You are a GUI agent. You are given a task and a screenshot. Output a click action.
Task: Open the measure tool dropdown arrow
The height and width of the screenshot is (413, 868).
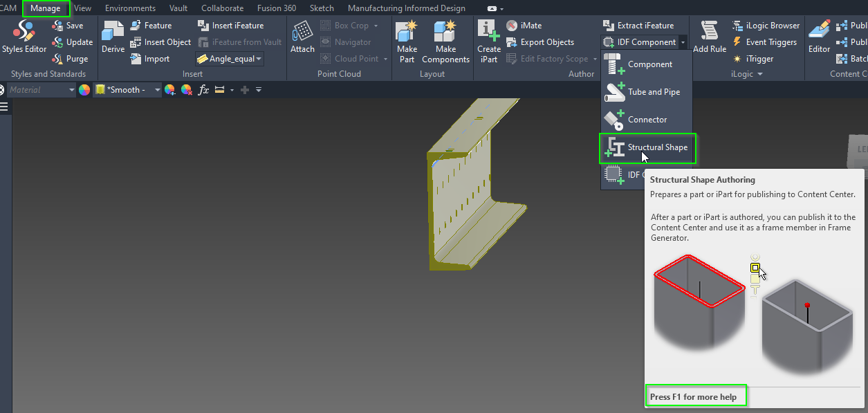pyautogui.click(x=232, y=90)
